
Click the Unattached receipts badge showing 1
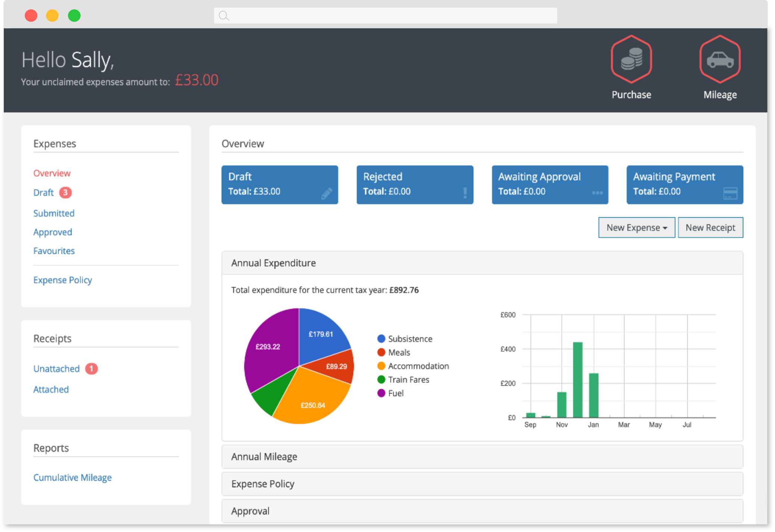[91, 369]
